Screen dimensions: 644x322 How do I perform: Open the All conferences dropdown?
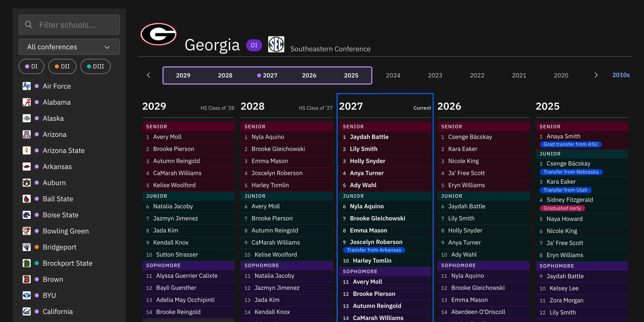(69, 47)
